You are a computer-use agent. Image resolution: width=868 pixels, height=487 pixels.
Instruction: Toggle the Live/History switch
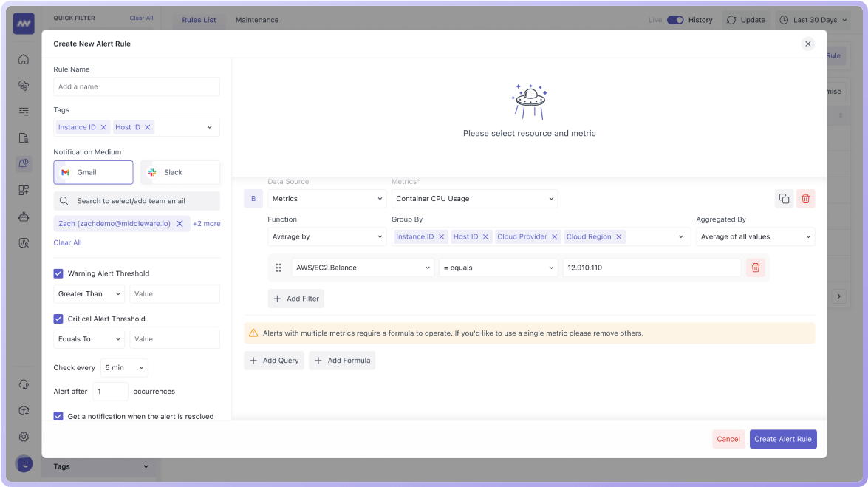click(674, 20)
